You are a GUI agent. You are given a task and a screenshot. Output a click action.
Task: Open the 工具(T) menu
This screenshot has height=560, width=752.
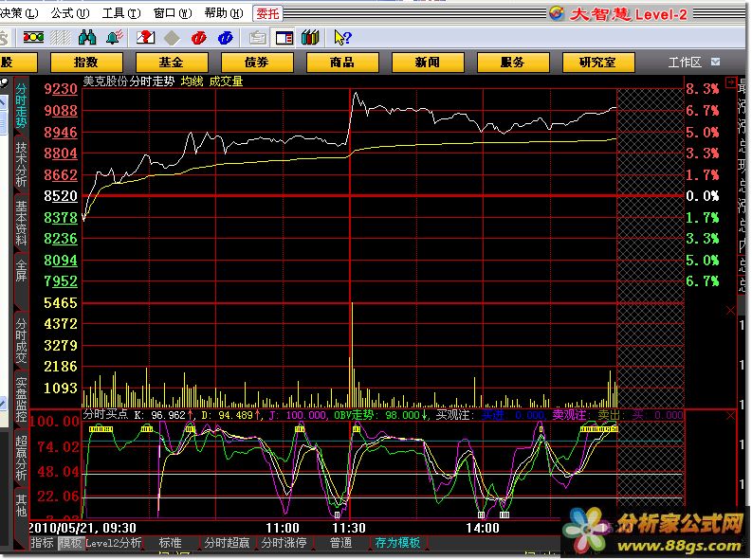(x=120, y=13)
